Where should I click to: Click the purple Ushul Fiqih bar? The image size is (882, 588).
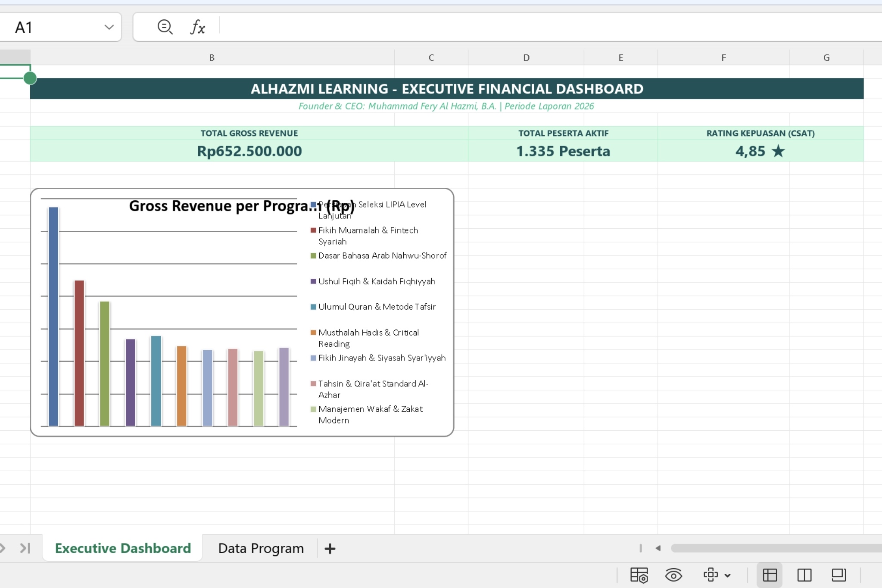(x=131, y=383)
